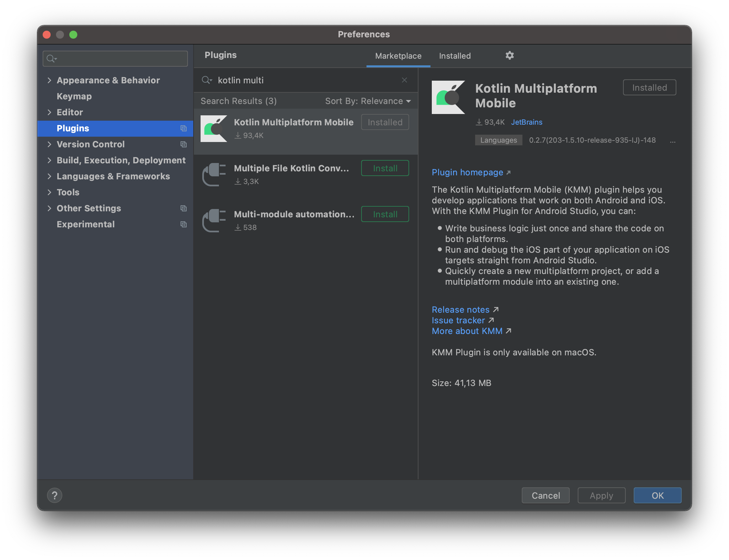729x560 pixels.
Task: Click the Languages tag in plugin details
Action: tap(498, 140)
